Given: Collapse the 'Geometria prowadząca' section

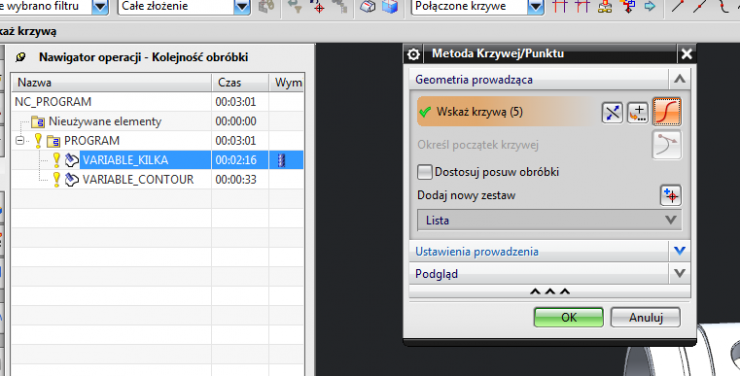Looking at the screenshot, I should [680, 79].
